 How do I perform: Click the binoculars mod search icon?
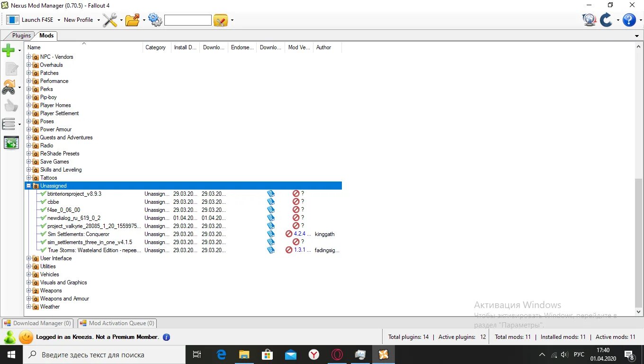[x=8, y=87]
